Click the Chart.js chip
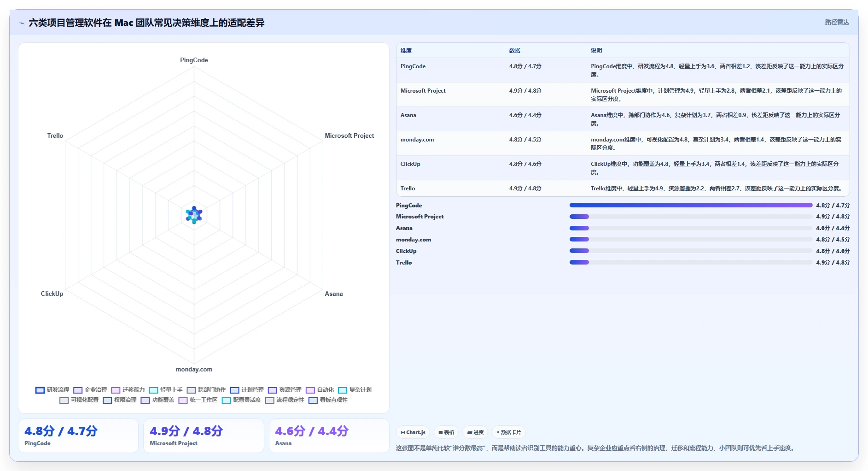 (x=413, y=432)
